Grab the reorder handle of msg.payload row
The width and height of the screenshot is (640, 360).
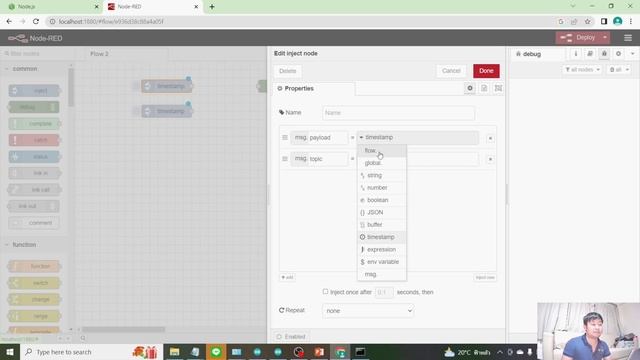[285, 138]
